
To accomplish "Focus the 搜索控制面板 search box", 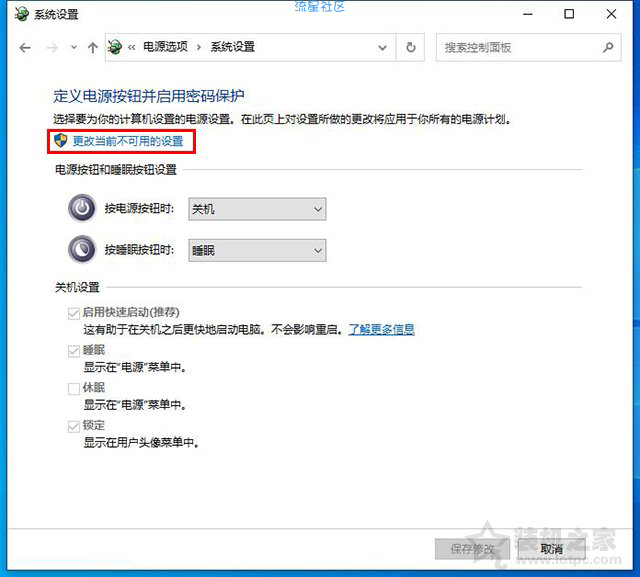I will [529, 47].
